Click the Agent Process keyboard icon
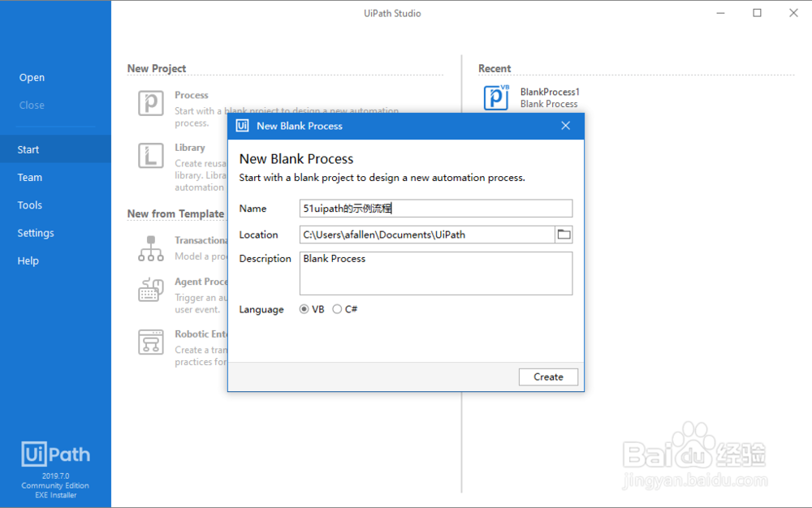The image size is (812, 508). (x=151, y=290)
